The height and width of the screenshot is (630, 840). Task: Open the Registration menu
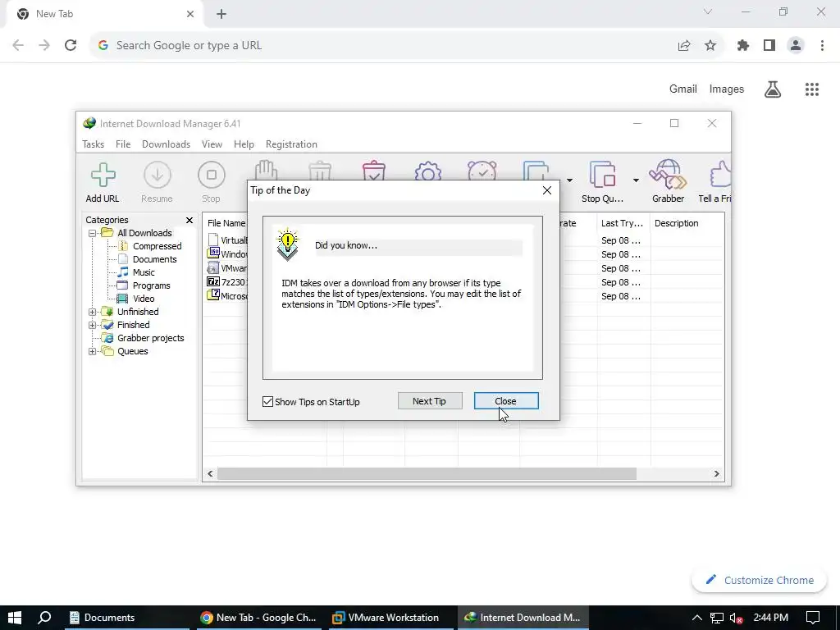(x=291, y=144)
